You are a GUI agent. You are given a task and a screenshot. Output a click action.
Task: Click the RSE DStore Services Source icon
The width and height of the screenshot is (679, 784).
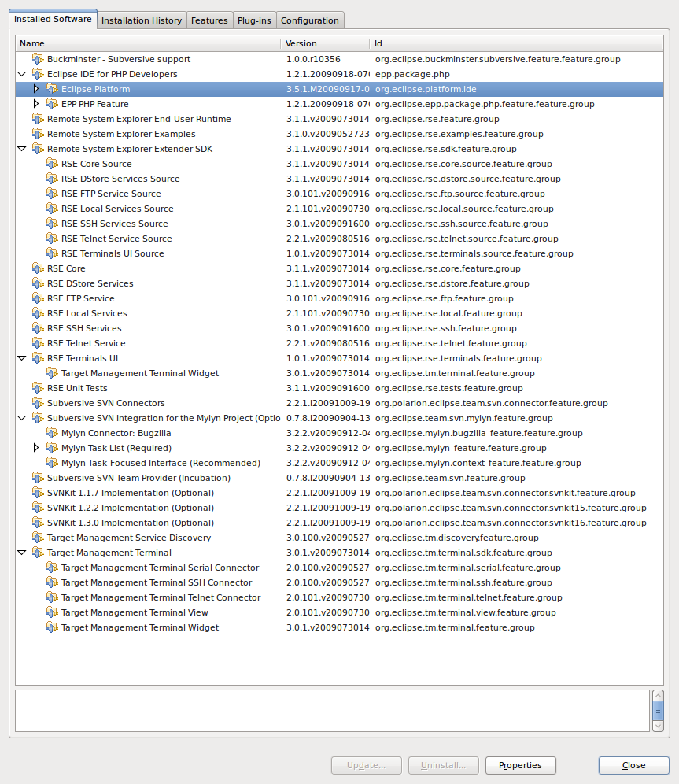52,179
